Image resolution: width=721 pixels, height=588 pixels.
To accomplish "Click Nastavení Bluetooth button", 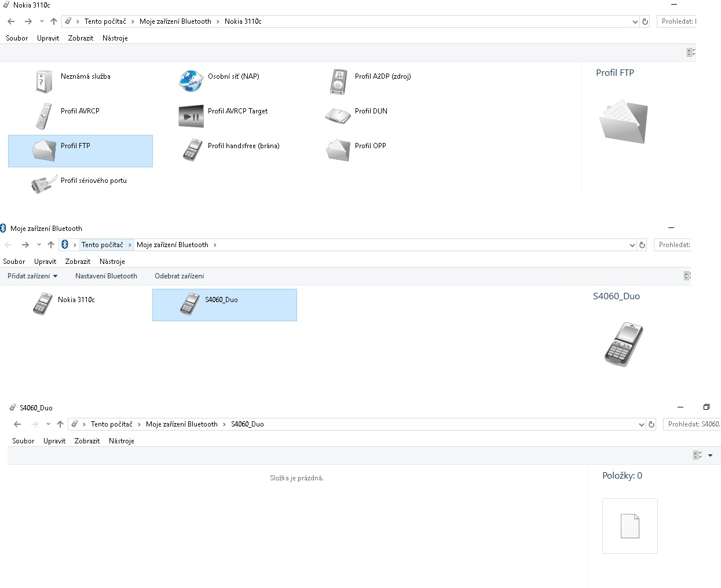I will tap(106, 276).
